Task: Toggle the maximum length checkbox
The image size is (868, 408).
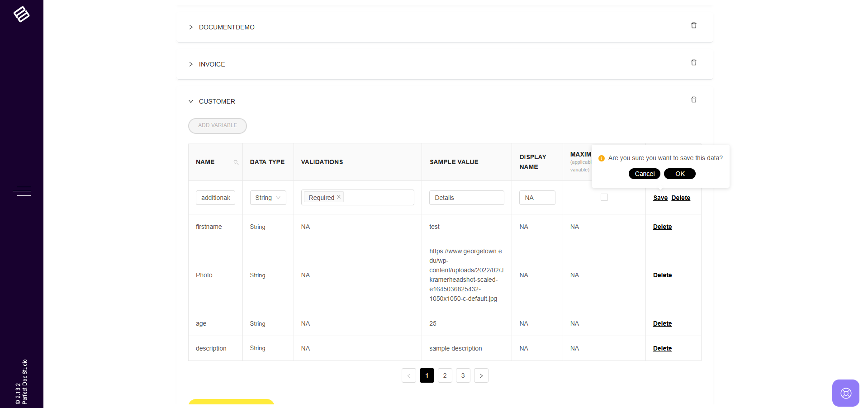Action: 604,197
